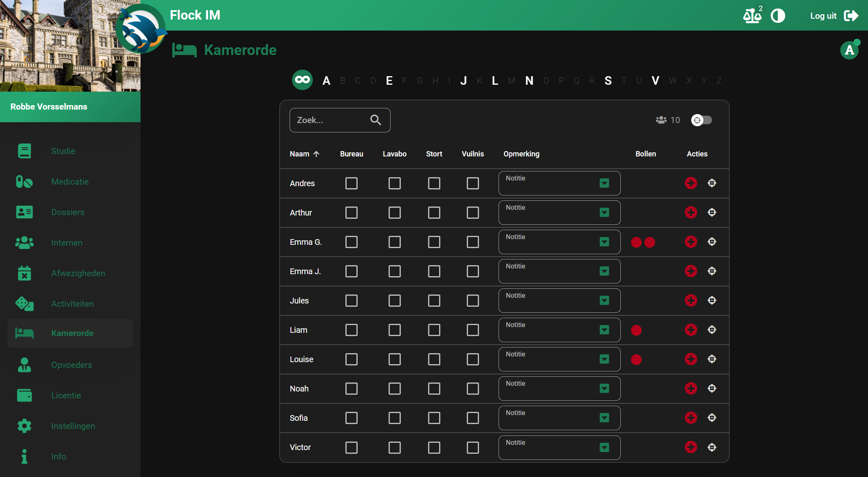Open Afwezigheden in the sidebar

coord(78,273)
